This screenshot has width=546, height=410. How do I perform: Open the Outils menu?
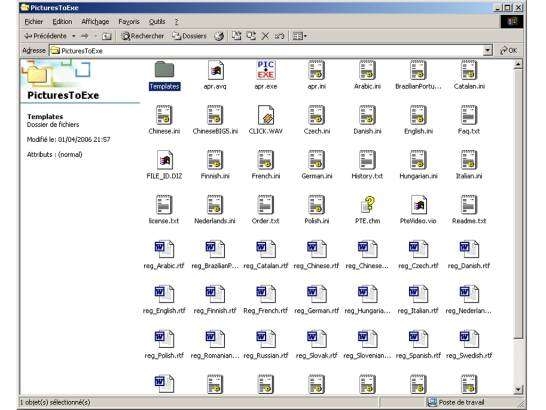click(x=157, y=22)
